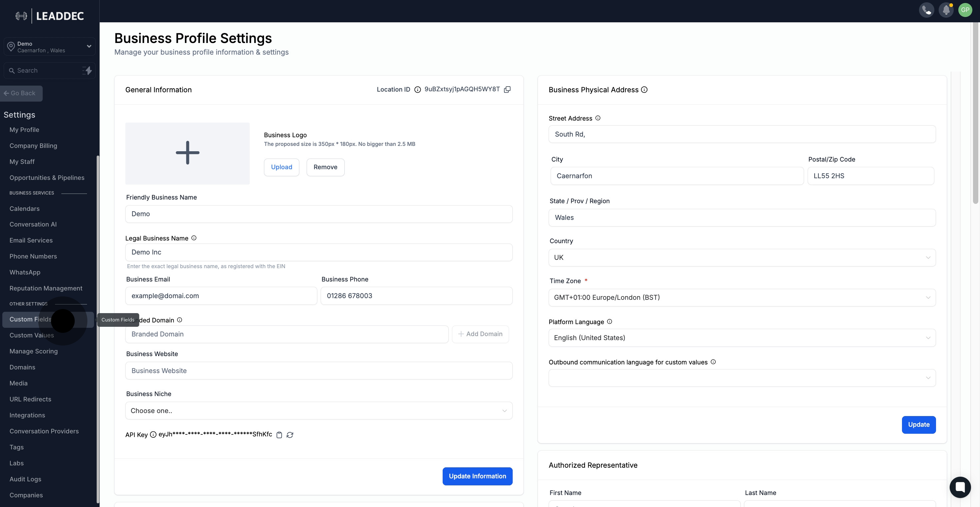The image size is (980, 507).
Task: Click Update Information button
Action: click(x=477, y=476)
